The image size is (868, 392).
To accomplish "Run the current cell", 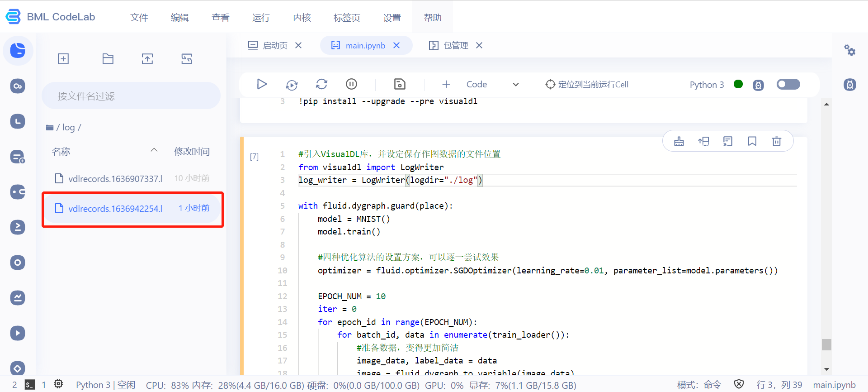I will (x=262, y=84).
